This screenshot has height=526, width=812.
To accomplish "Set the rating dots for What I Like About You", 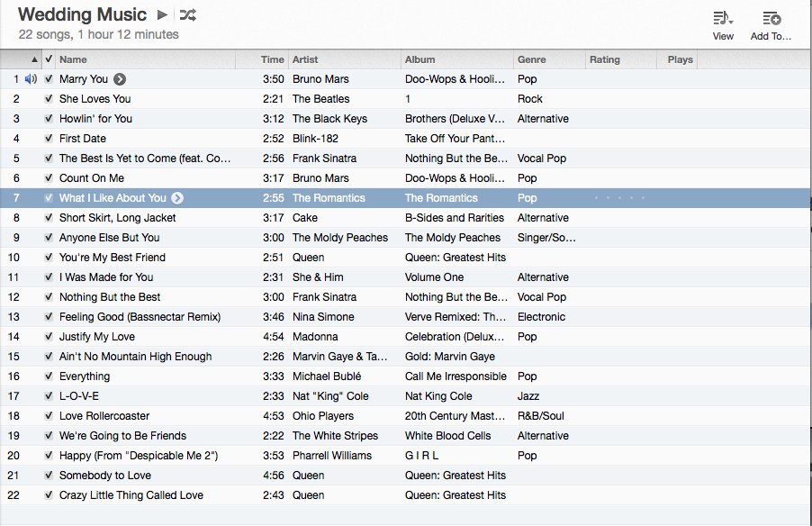I will [x=620, y=198].
